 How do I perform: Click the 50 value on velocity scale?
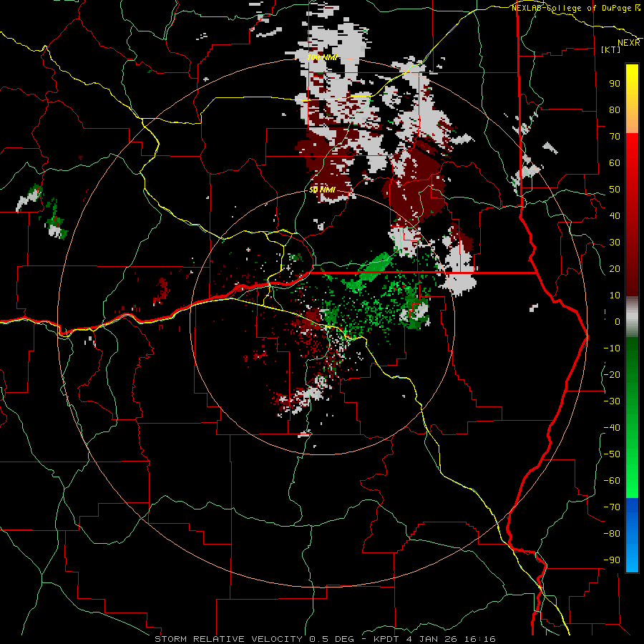coord(615,190)
